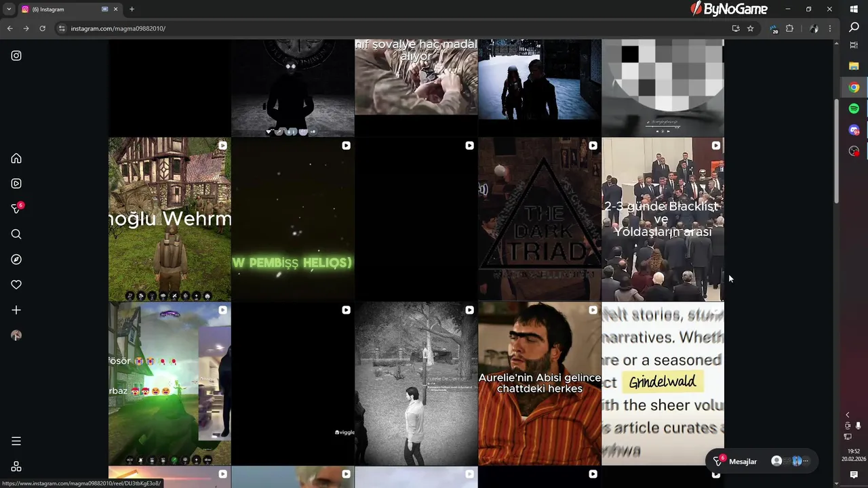Viewport: 868px width, 488px height.
Task: Open 'Aurelie'nin Abisi gelince' reel
Action: pyautogui.click(x=539, y=384)
